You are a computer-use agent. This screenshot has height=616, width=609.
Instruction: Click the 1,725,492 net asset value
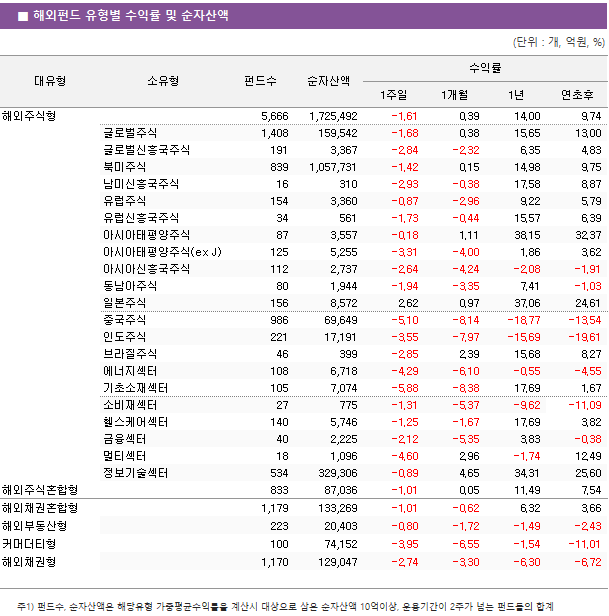333,116
